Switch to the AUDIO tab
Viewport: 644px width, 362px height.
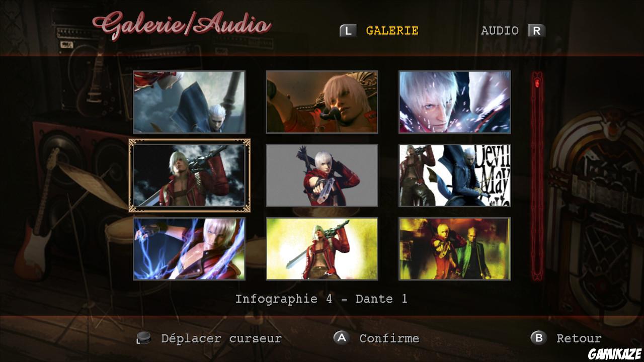(x=500, y=31)
